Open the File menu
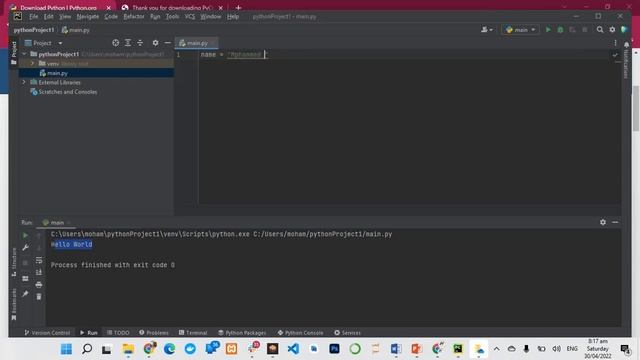The height and width of the screenshot is (360, 640). coord(33,17)
